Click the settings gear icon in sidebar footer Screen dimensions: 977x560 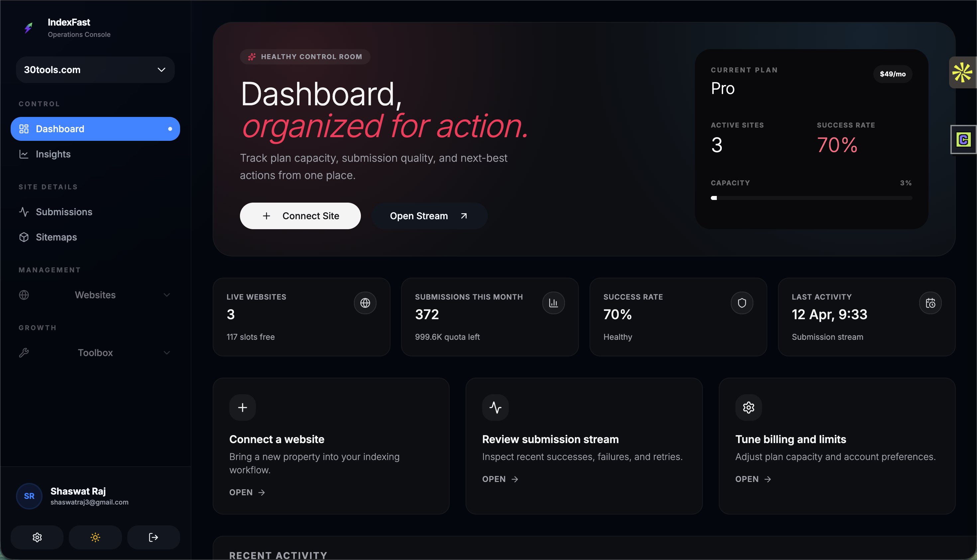(x=37, y=537)
